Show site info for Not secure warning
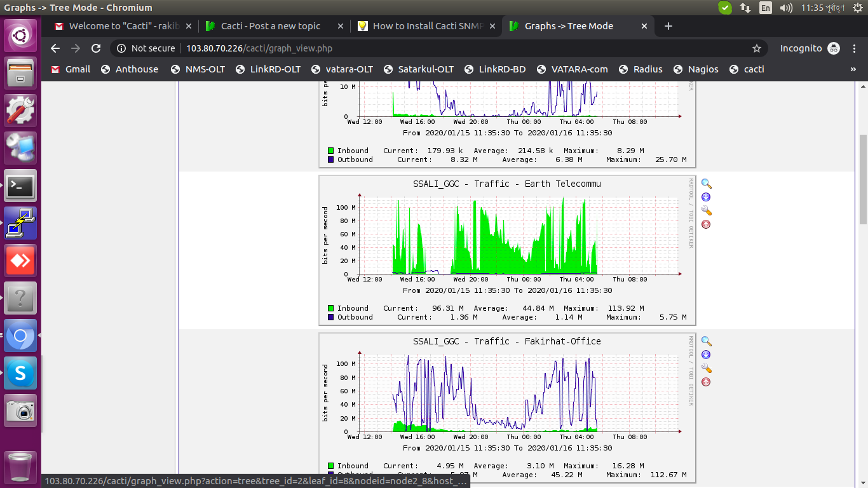Image resolution: width=868 pixels, height=488 pixels. (146, 48)
